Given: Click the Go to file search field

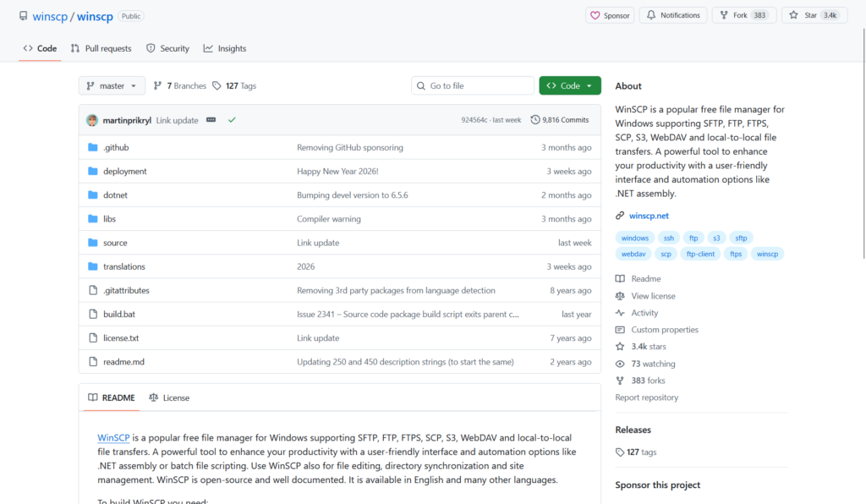Looking at the screenshot, I should tap(473, 85).
